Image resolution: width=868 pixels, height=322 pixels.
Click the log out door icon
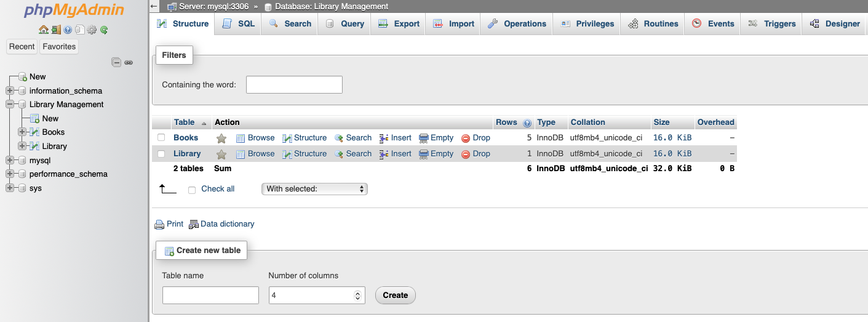[56, 30]
